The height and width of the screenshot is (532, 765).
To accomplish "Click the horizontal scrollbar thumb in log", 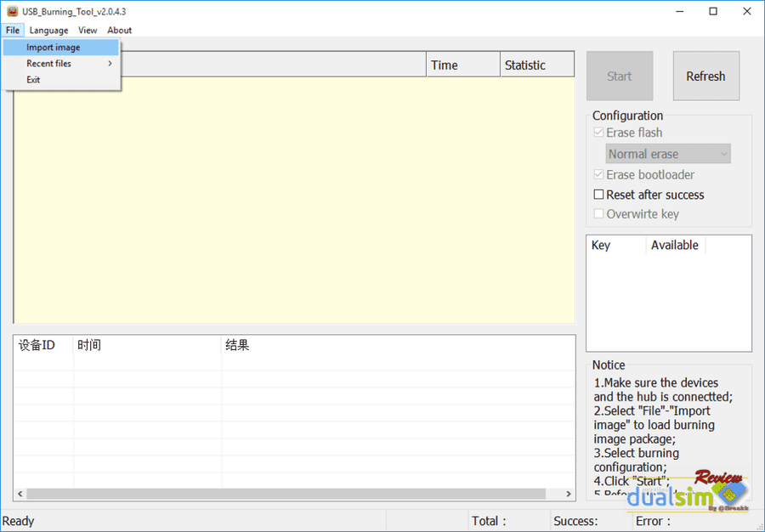I will (286, 494).
